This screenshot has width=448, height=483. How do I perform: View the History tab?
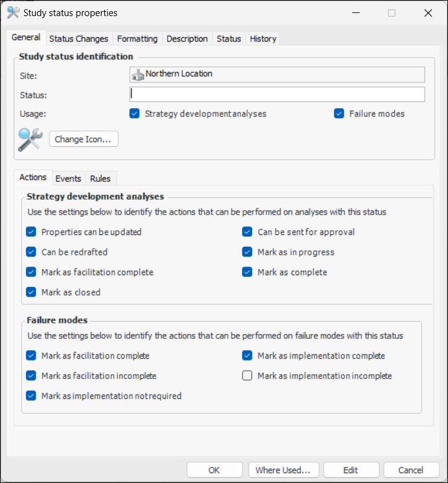[x=263, y=39]
